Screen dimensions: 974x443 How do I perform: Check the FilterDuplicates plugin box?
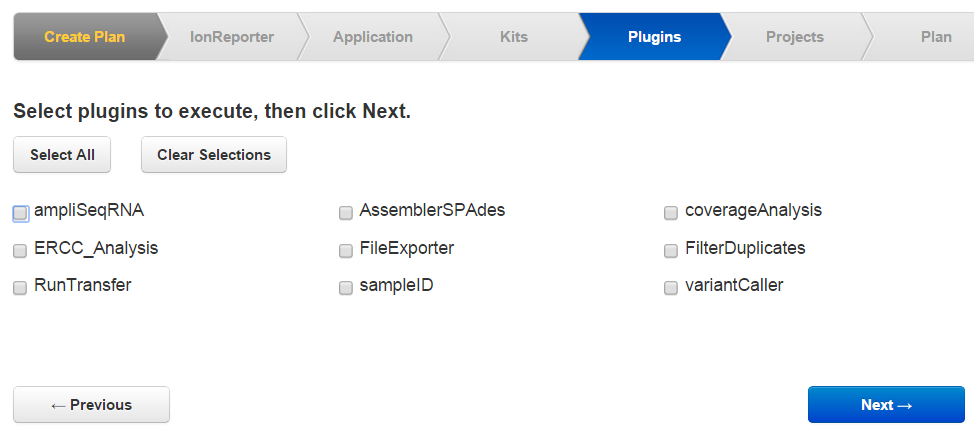tap(671, 250)
